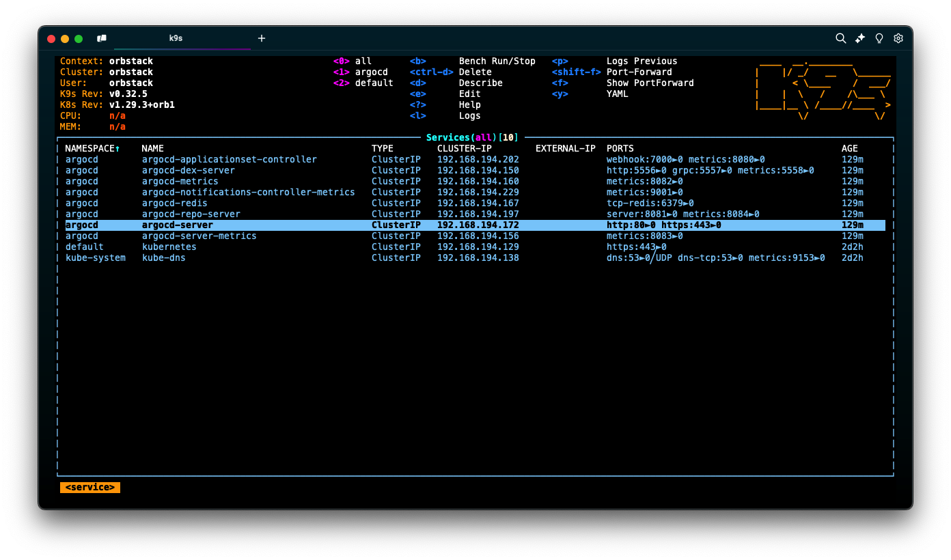
Task: Click the 2d2h age of kubernetes service
Action: click(853, 247)
